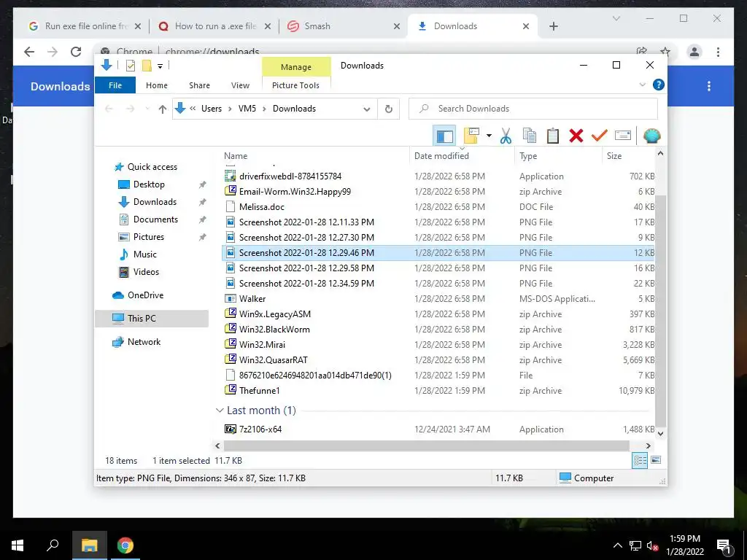The image size is (747, 560).
Task: Collapse the Last month (1) group
Action: click(219, 411)
